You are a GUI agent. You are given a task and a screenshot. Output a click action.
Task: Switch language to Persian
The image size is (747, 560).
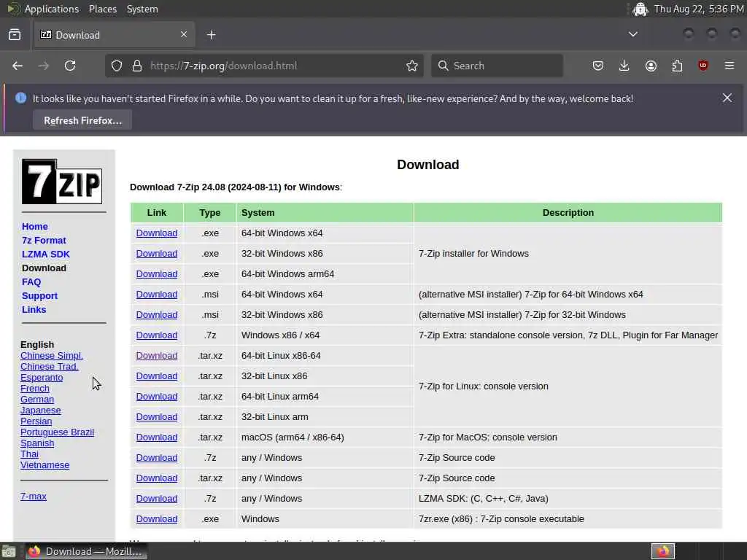[x=36, y=421]
